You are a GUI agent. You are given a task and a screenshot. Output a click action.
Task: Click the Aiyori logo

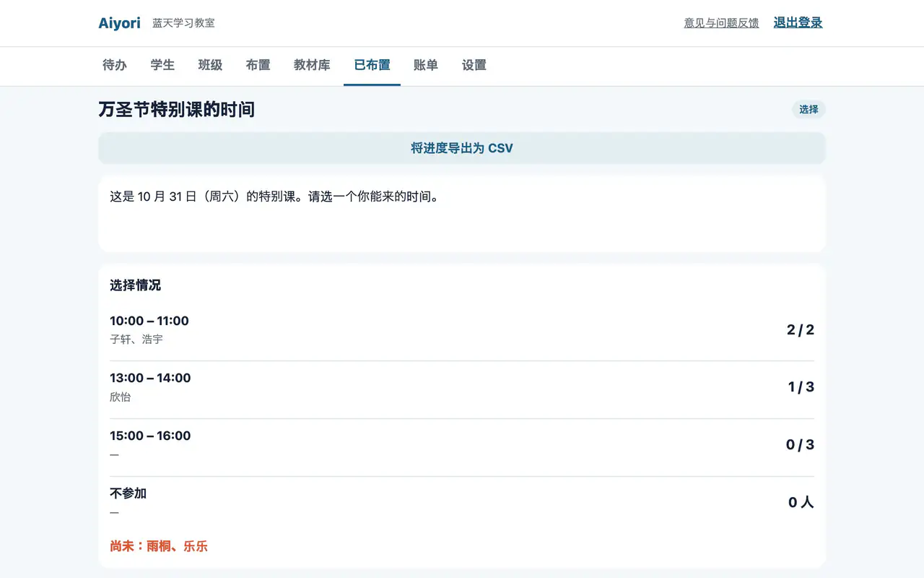[x=120, y=23]
